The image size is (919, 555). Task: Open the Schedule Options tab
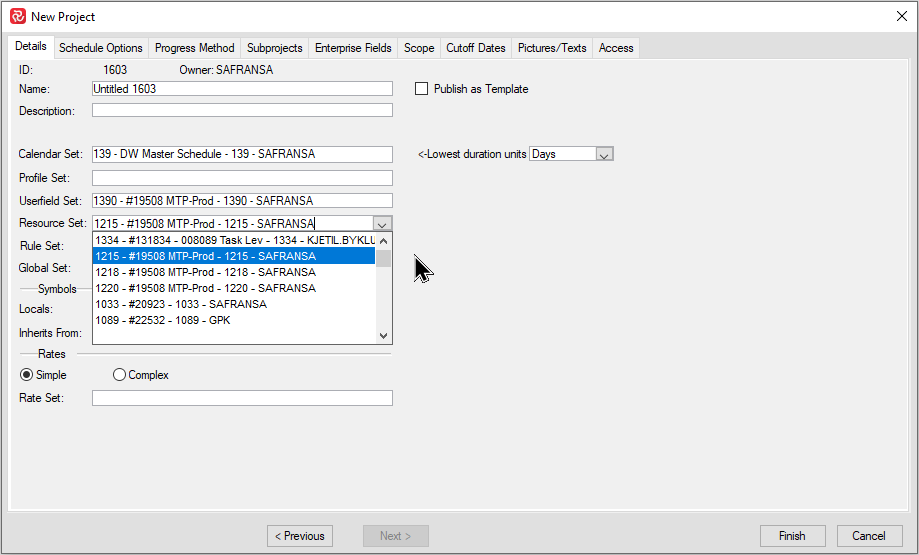101,48
